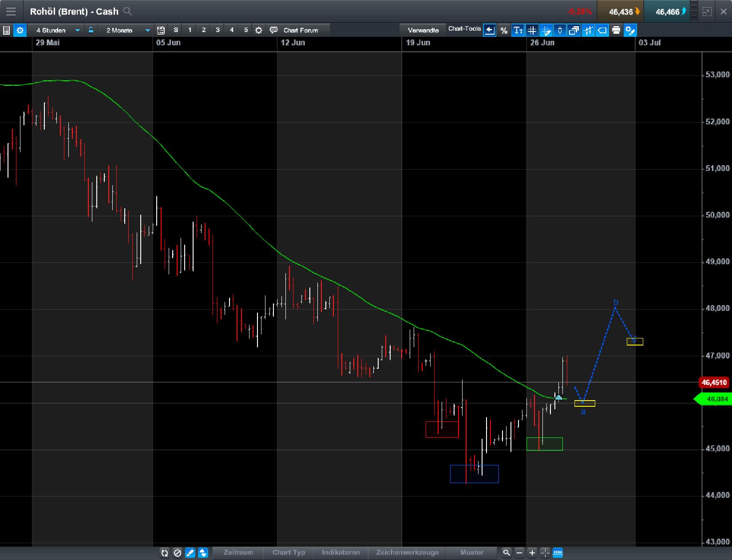Toggle the auto-scale arrows icon at bottom

click(x=203, y=553)
